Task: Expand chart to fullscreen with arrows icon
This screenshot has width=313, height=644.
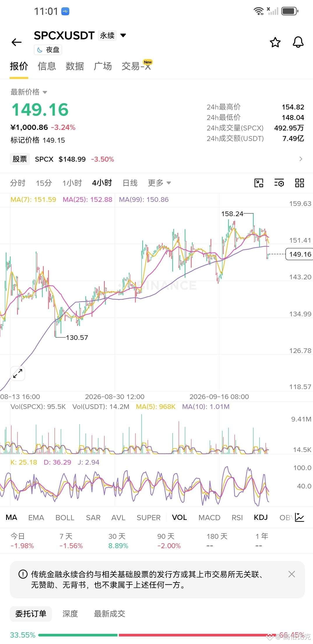Action: point(18,373)
